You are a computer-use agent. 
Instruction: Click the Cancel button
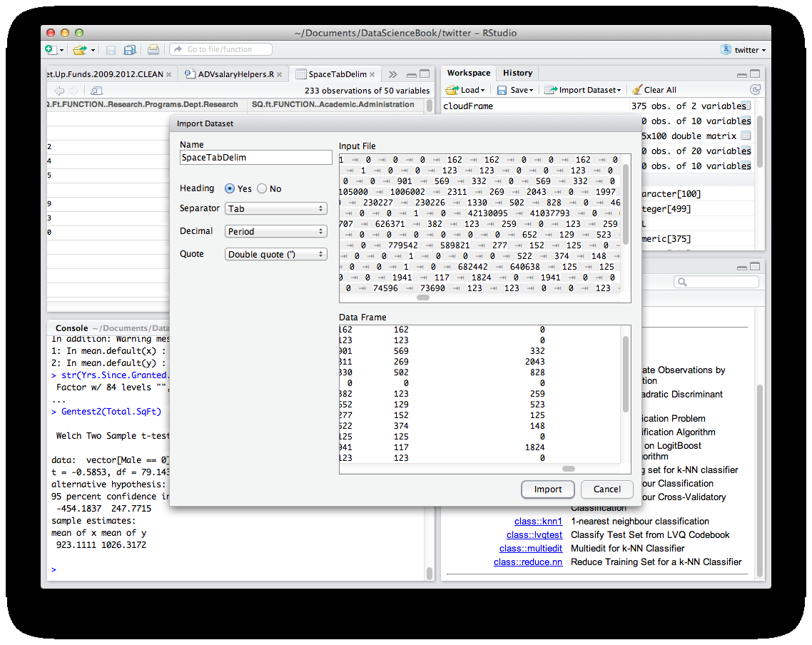pyautogui.click(x=607, y=489)
